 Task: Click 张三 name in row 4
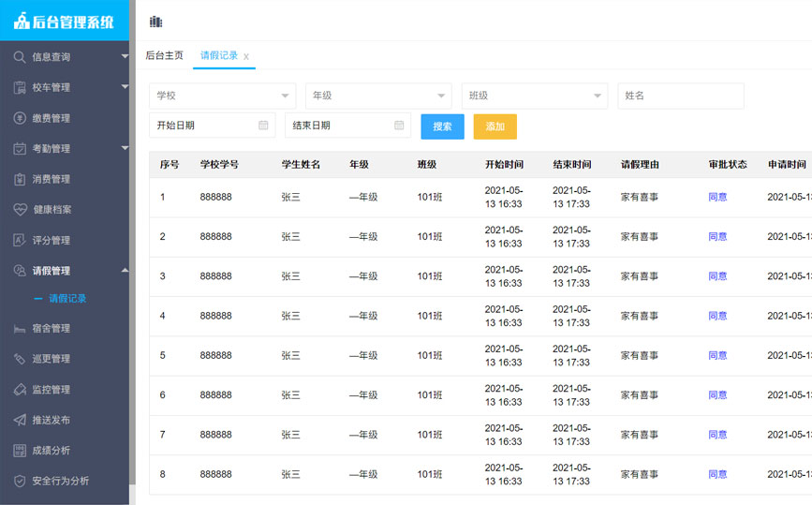(x=290, y=316)
